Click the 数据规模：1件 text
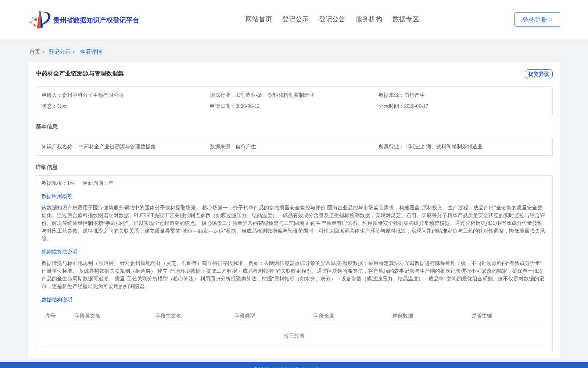The height and width of the screenshot is (368, 588). pyautogui.click(x=58, y=183)
